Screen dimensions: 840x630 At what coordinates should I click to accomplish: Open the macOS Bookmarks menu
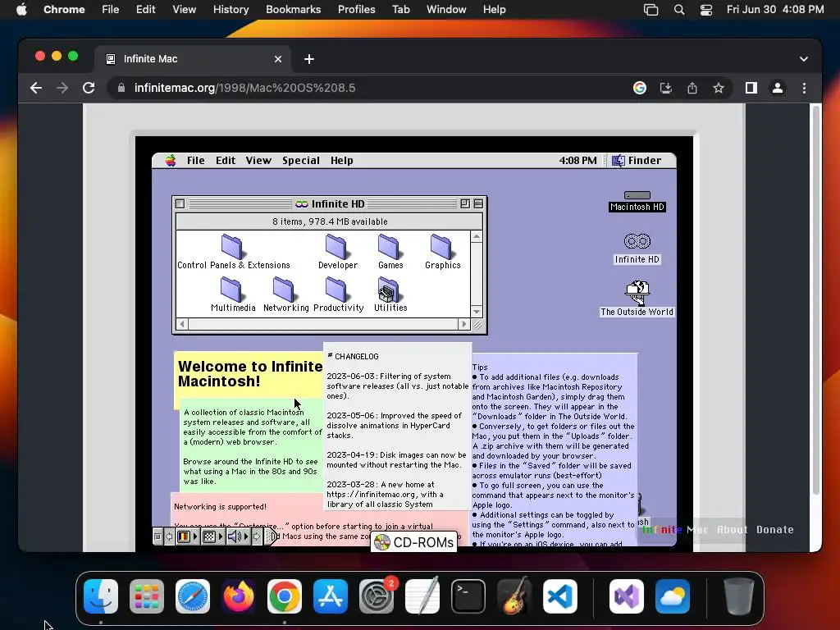pos(293,9)
